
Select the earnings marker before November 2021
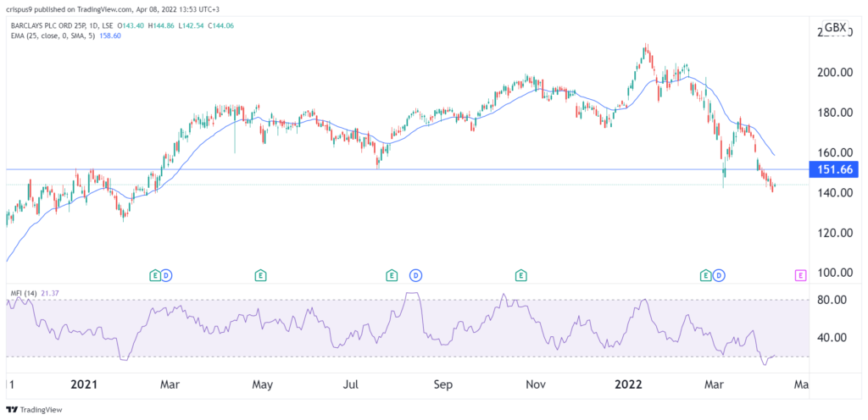click(520, 274)
